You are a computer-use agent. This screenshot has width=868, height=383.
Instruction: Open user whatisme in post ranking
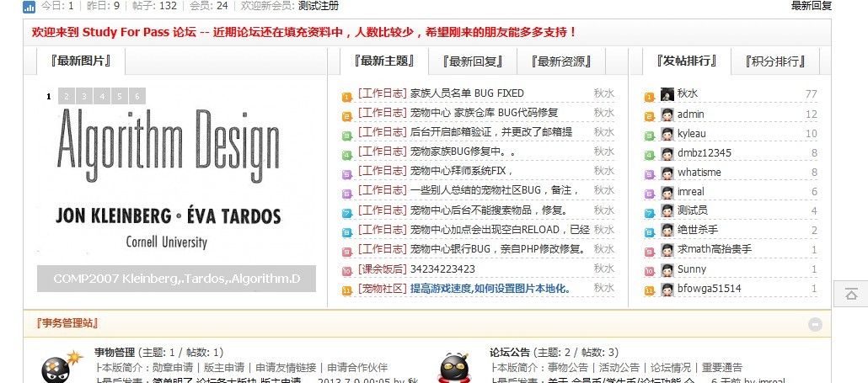(699, 173)
